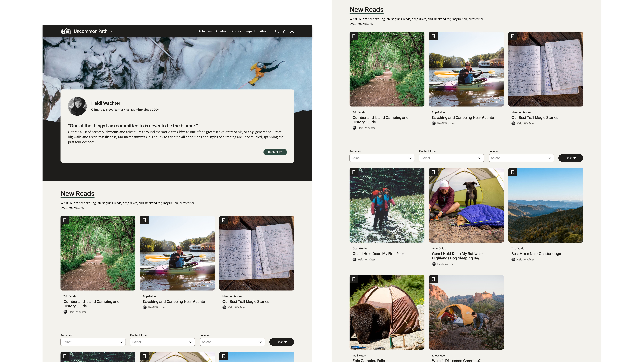Viewport: 644px width, 362px height.
Task: Click the right-panel Filter button
Action: tap(570, 158)
